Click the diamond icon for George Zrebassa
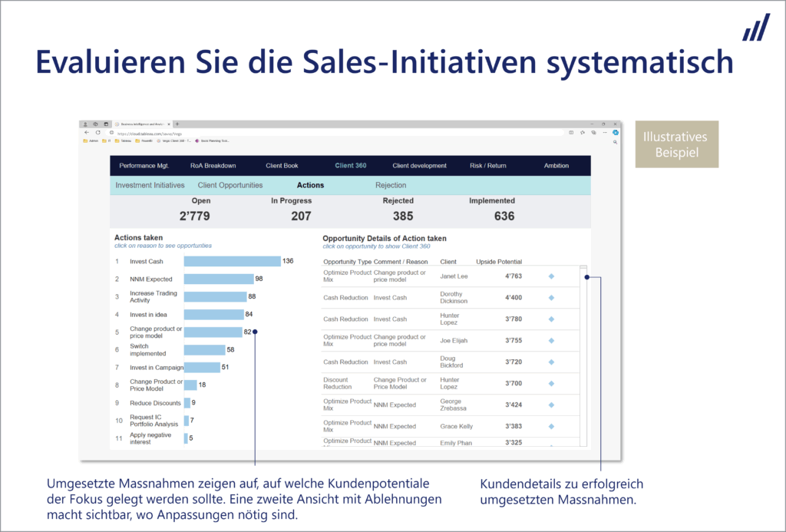 [x=551, y=405]
